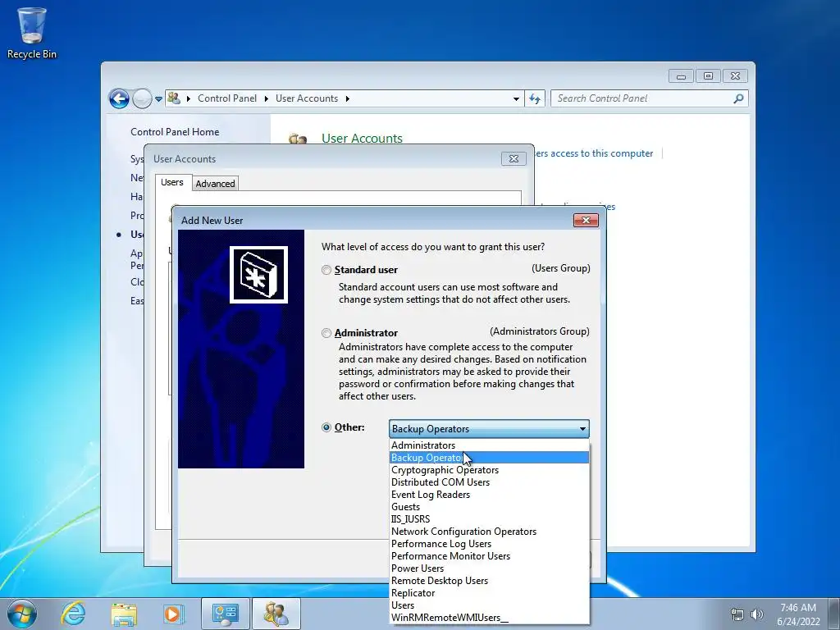Minimize the Control Panel window
Screen dimensions: 840x630
point(681,76)
